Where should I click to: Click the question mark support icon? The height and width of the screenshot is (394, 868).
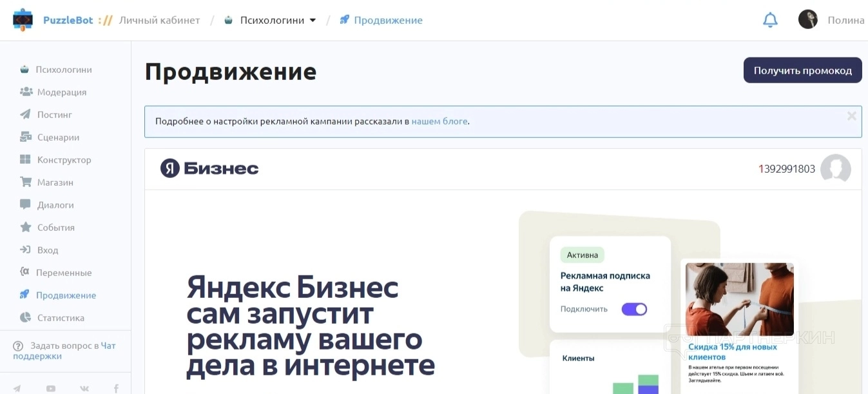(x=18, y=346)
